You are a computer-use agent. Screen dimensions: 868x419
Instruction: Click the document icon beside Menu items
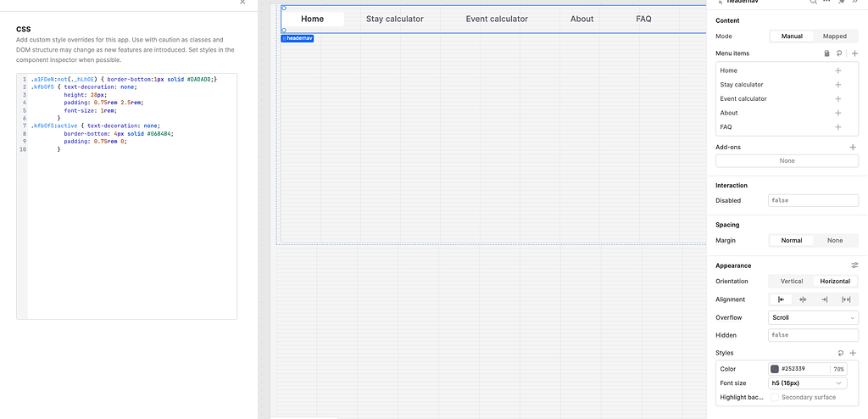[x=827, y=53]
